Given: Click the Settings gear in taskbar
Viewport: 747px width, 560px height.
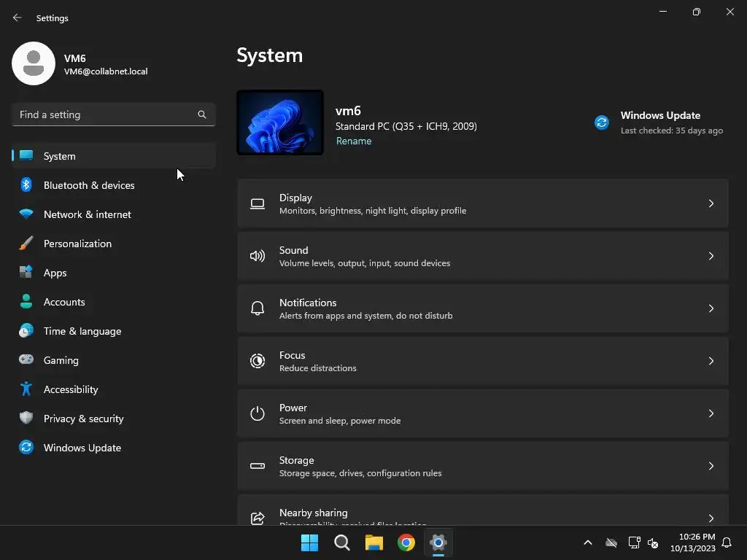Looking at the screenshot, I should point(438,542).
